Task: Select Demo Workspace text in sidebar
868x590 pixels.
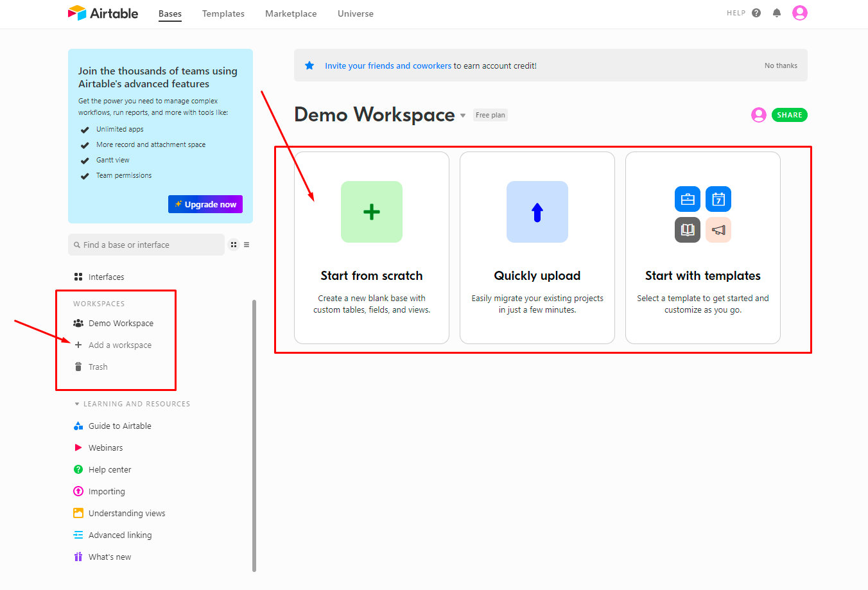Action: tap(121, 323)
